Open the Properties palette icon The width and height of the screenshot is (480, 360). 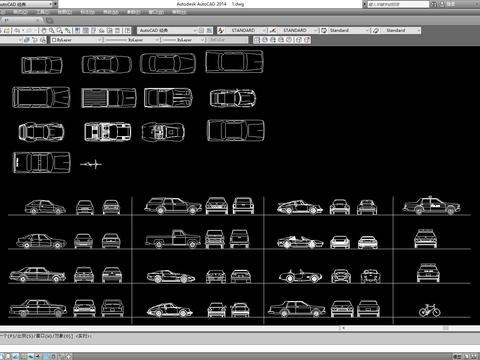point(77,31)
